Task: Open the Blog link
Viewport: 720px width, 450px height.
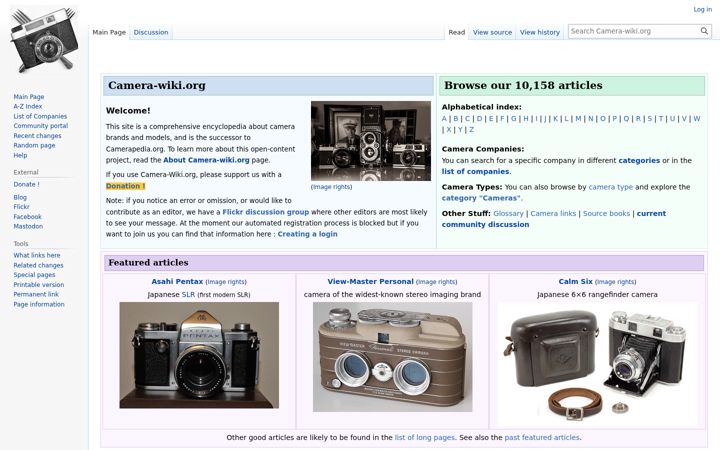Action: coord(20,197)
